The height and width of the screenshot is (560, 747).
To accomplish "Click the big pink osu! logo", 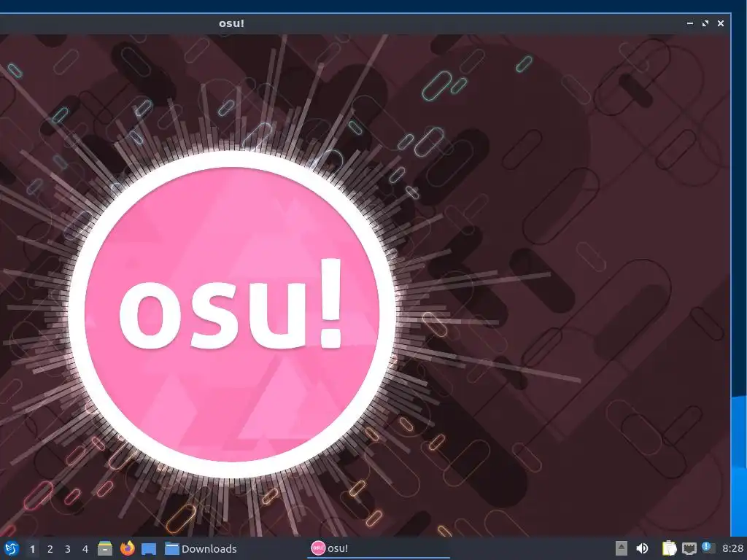I will coord(232,314).
